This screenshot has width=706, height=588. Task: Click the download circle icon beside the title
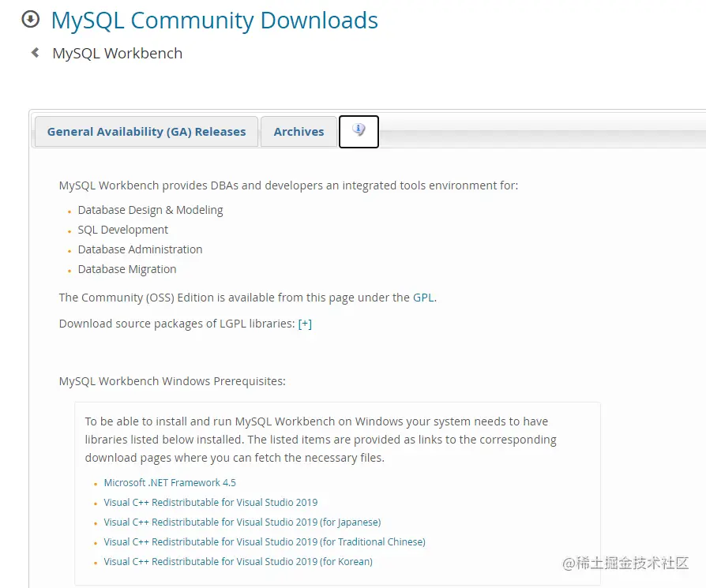point(31,20)
